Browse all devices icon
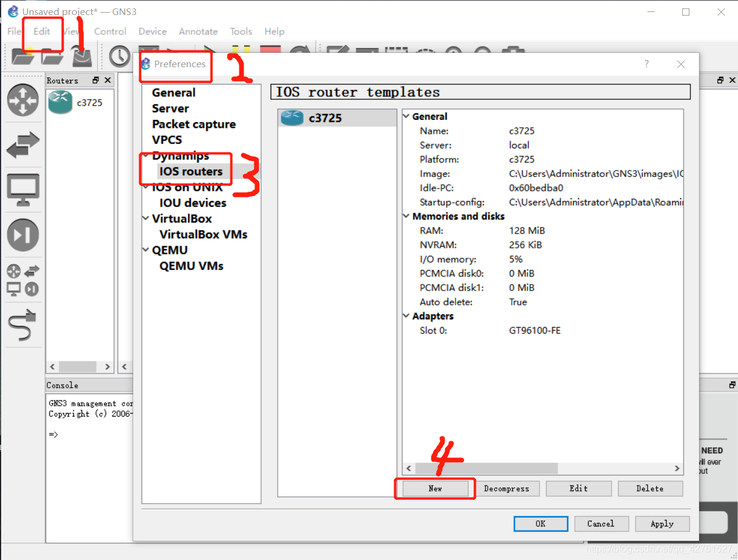738x560 pixels. point(23,280)
